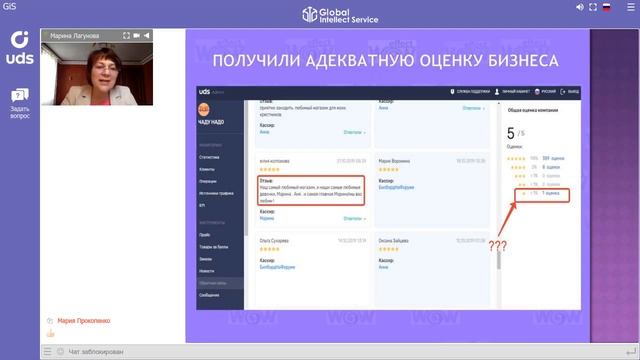
Task: Open emoji picker in chat bar
Action: coord(60,351)
